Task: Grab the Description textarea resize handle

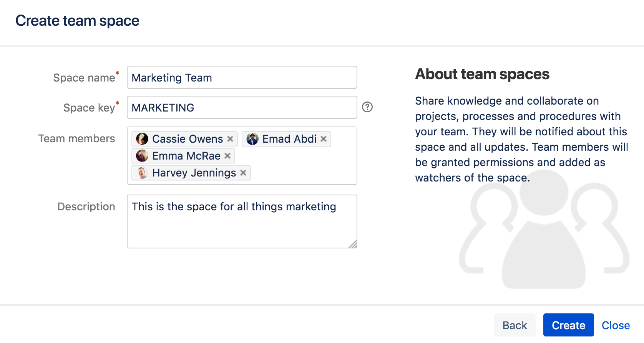Action: tap(354, 245)
